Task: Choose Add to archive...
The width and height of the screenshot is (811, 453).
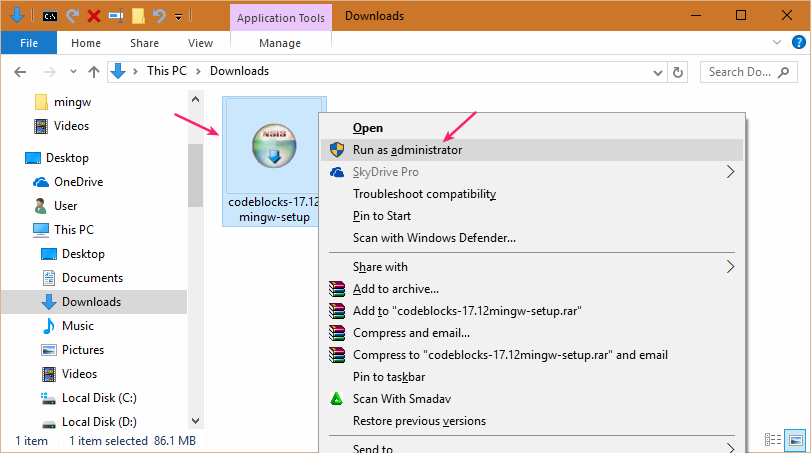Action: click(x=532, y=289)
